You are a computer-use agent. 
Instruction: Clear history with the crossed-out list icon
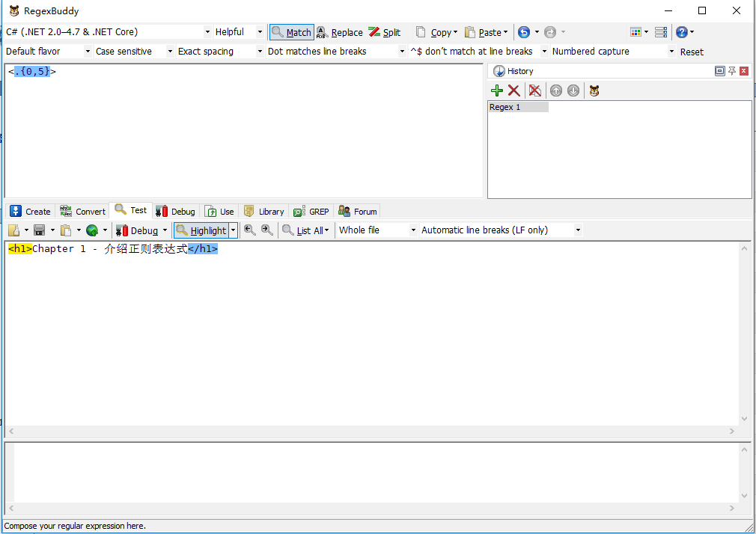coord(534,90)
